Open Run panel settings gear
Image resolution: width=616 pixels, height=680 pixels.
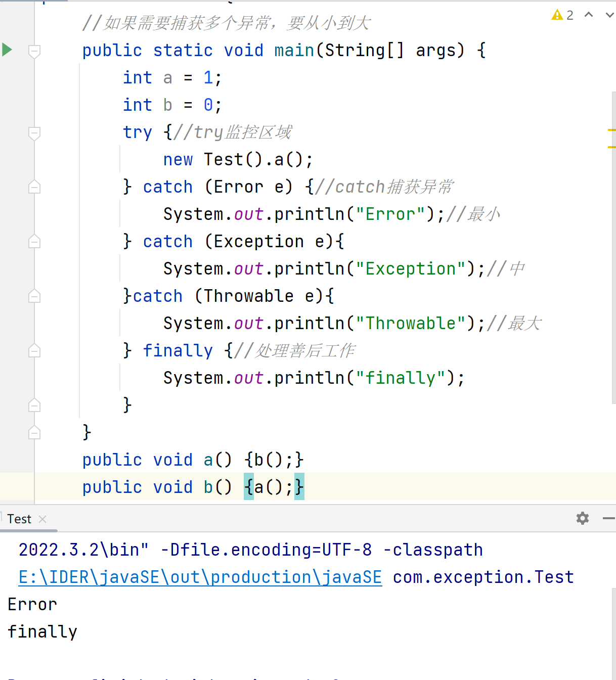tap(583, 518)
